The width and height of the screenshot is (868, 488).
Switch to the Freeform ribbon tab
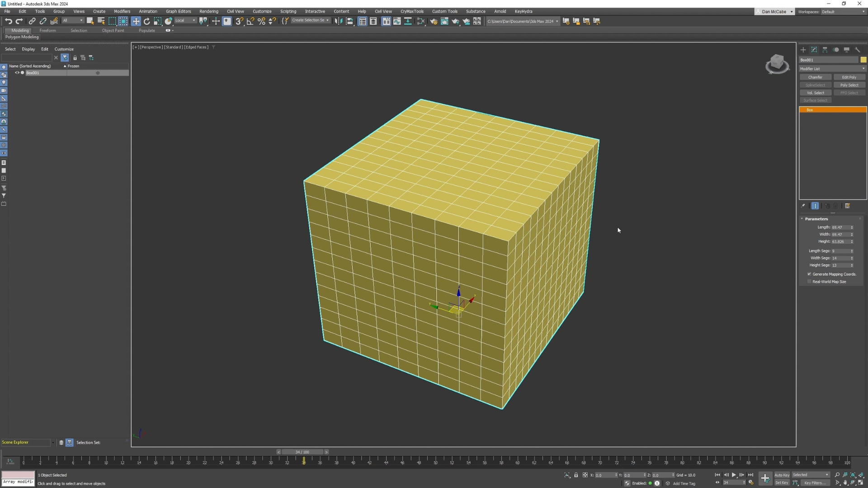coord(47,31)
